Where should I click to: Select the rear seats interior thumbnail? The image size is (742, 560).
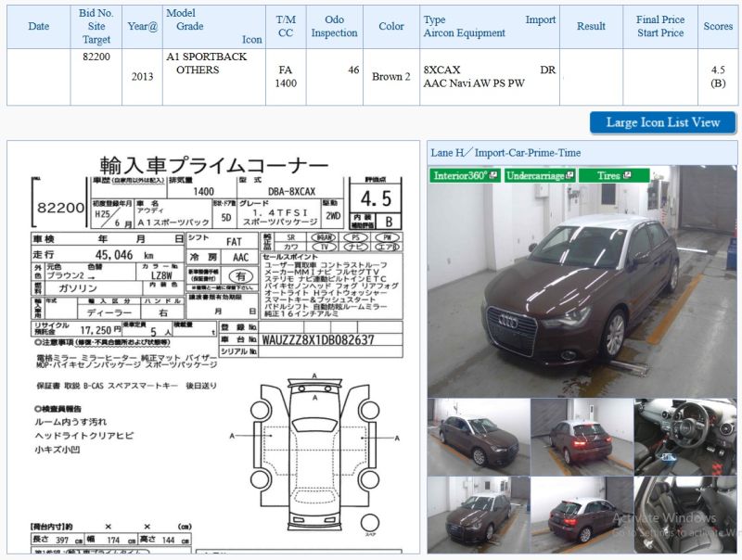[685, 515]
